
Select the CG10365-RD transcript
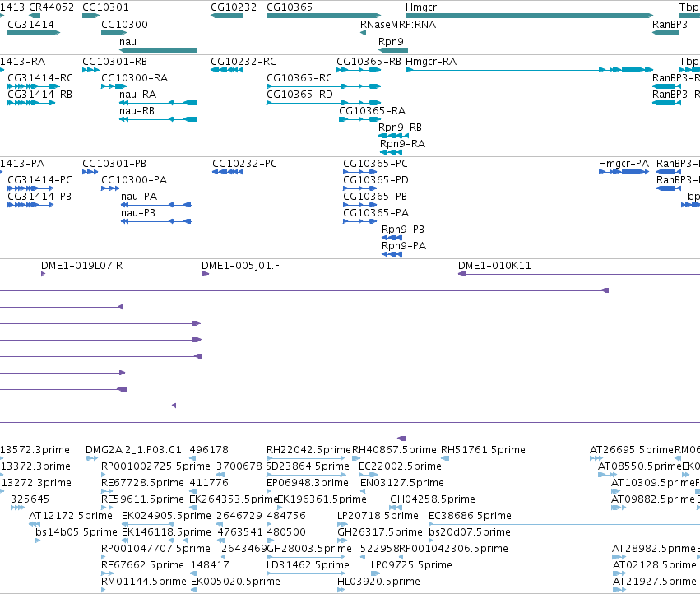tap(323, 103)
